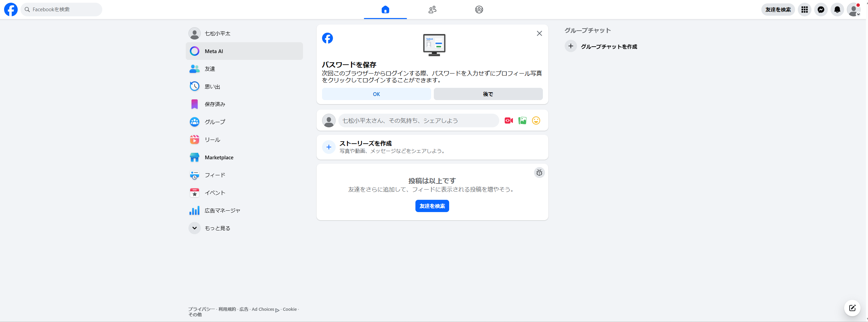
Task: Attach a photo using the composer photo icon
Action: tap(522, 120)
